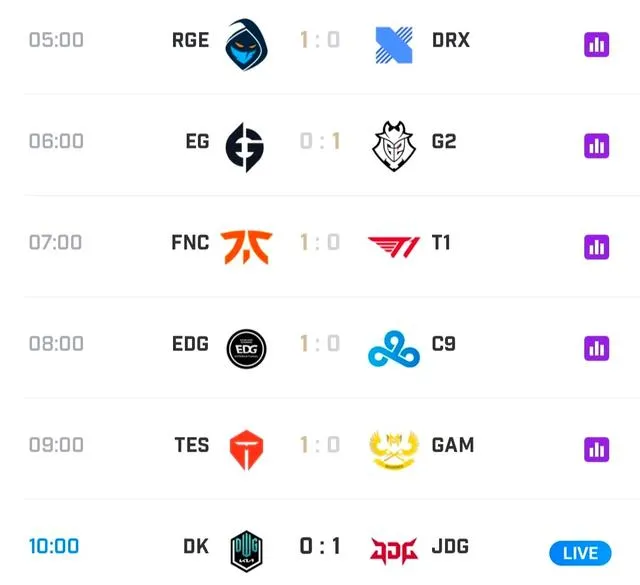The height and width of the screenshot is (585, 640).
Task: Click the GAM gold logo
Action: tap(394, 447)
